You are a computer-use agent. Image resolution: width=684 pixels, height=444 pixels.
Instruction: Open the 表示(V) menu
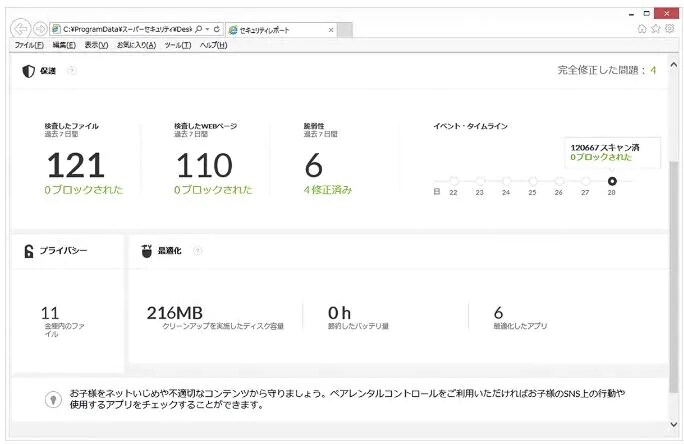[x=96, y=45]
